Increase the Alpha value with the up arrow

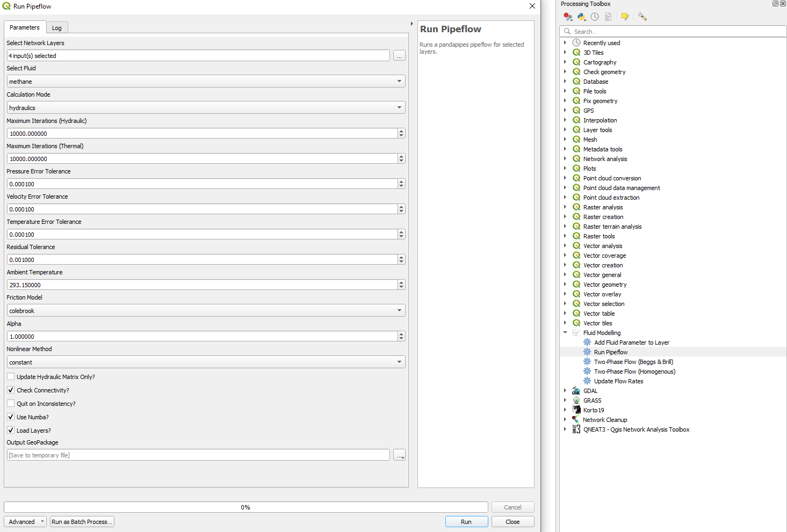tap(401, 334)
